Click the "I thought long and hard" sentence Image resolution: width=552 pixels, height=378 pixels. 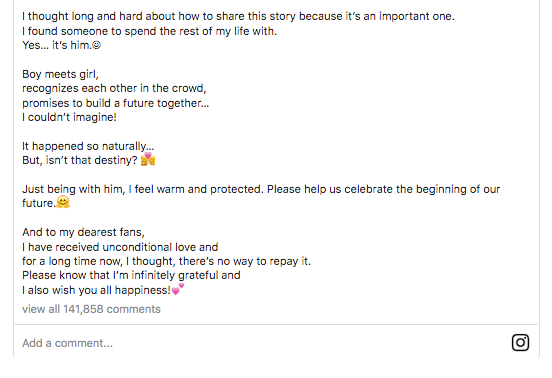click(238, 16)
